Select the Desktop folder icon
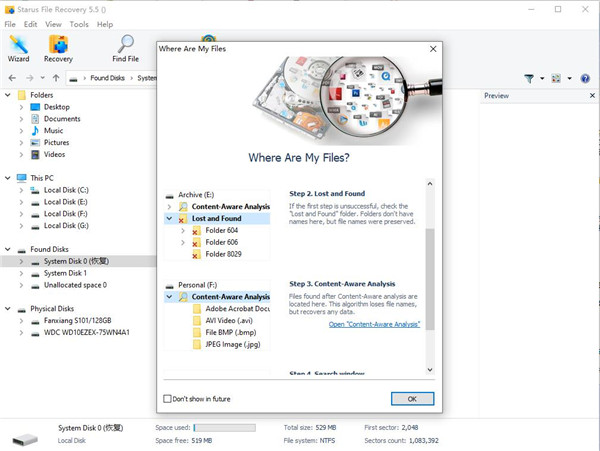The height and width of the screenshot is (451, 600). pos(35,107)
